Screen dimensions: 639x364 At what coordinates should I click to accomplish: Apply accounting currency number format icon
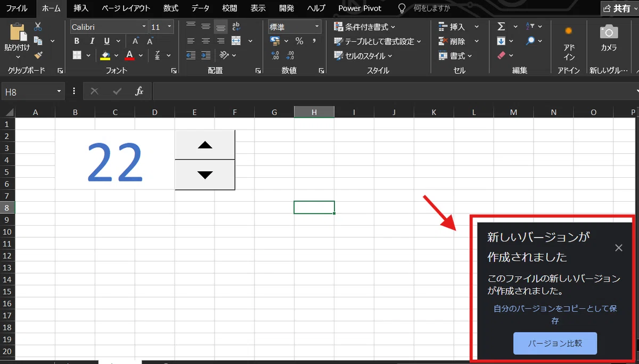(x=275, y=41)
